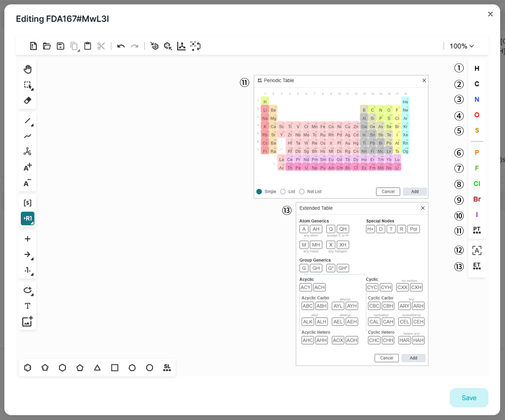Select Helium in the periodic table
Image resolution: width=505 pixels, height=420 pixels.
[x=405, y=102]
